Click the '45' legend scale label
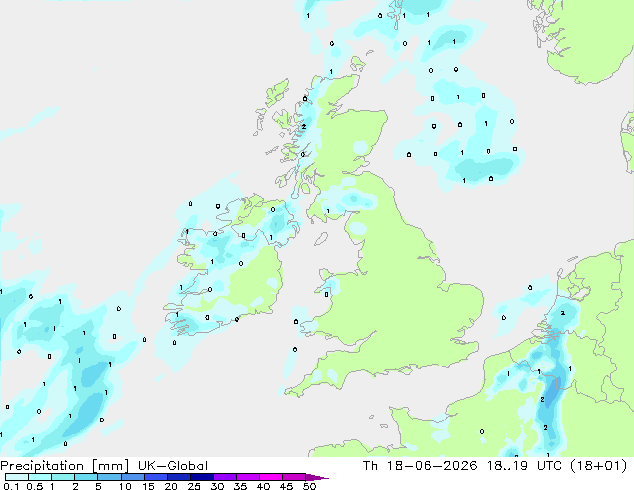Image resolution: width=634 pixels, height=490 pixels. click(x=286, y=486)
